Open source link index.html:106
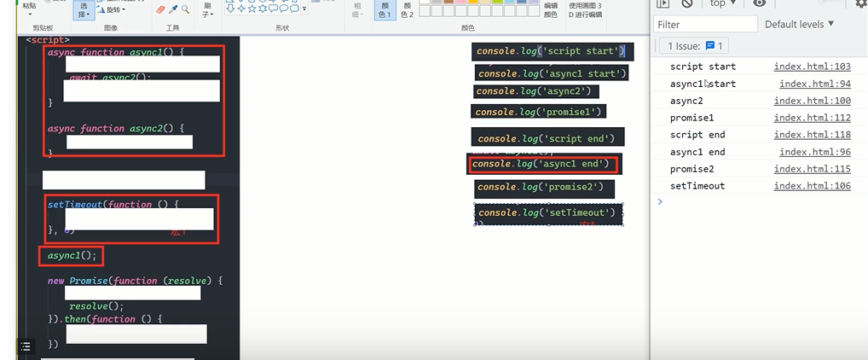 point(812,185)
